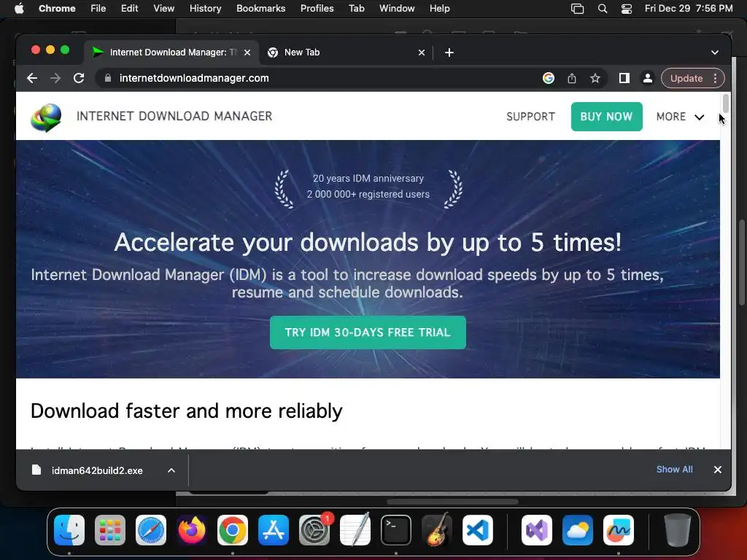Open System Preferences in the Dock

[314, 530]
